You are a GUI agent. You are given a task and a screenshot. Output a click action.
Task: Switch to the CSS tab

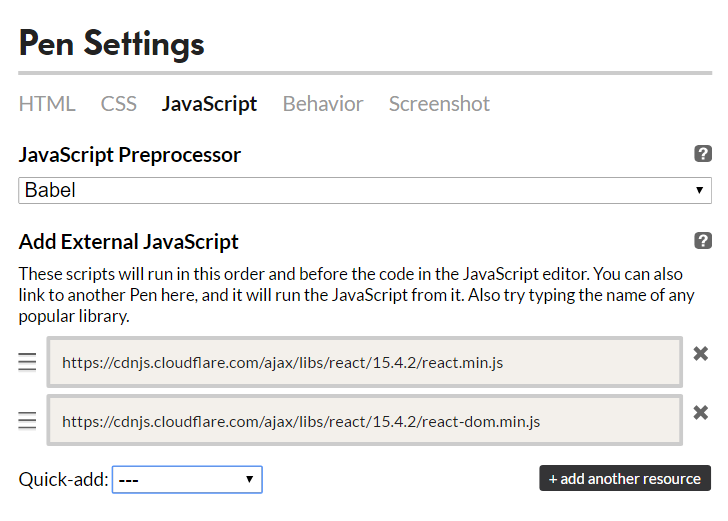click(118, 104)
